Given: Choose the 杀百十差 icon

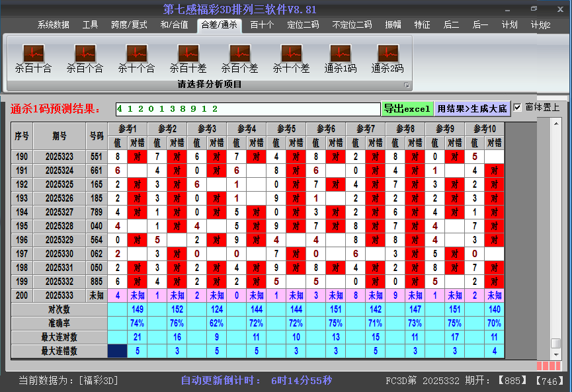Looking at the screenshot, I should (x=188, y=54).
